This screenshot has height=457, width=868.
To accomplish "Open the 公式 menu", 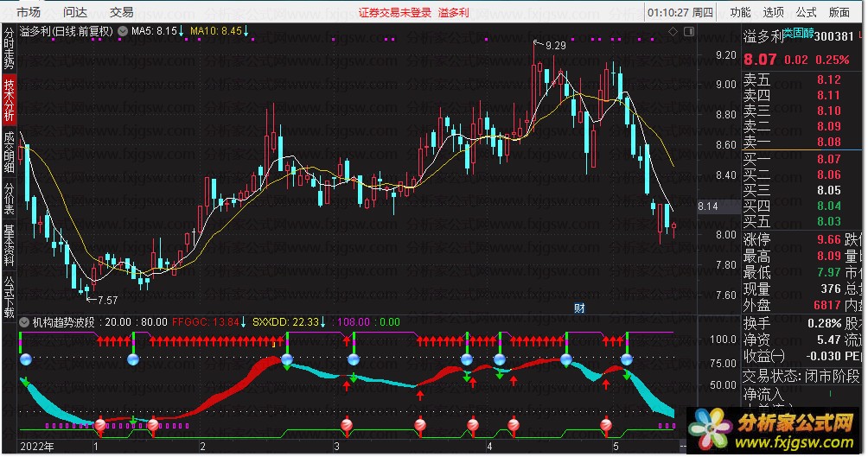I will 806,11.
